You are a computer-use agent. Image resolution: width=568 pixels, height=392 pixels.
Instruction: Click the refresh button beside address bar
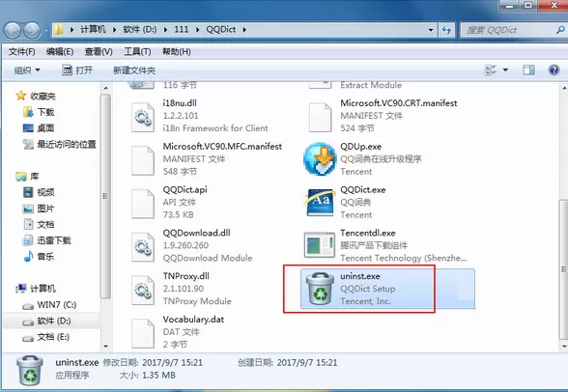coord(446,30)
